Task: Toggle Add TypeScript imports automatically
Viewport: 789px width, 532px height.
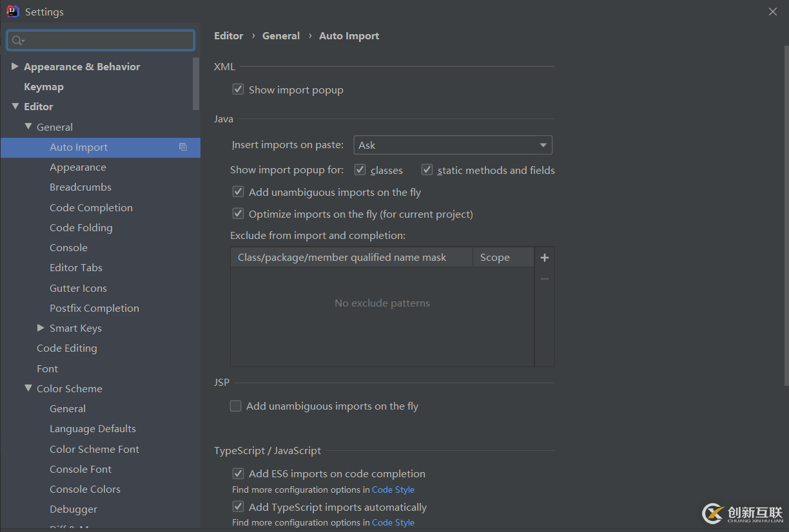Action: (x=238, y=507)
